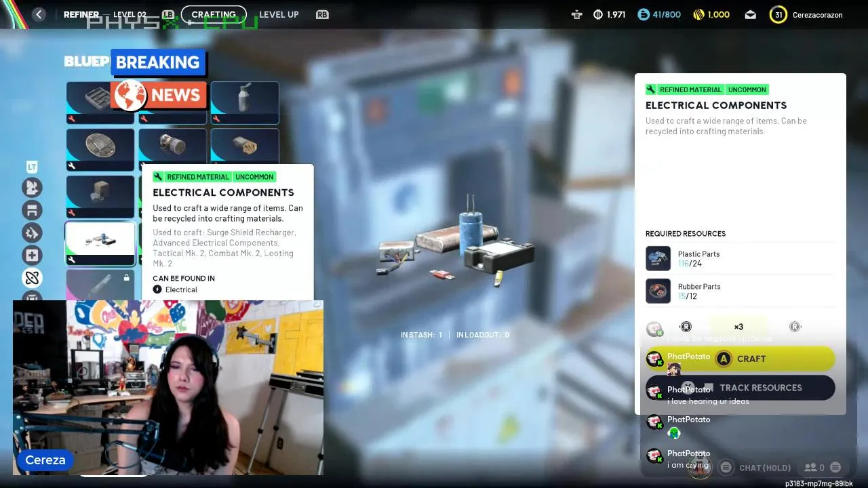Increase craft quantity with right R stepper

pos(795,327)
